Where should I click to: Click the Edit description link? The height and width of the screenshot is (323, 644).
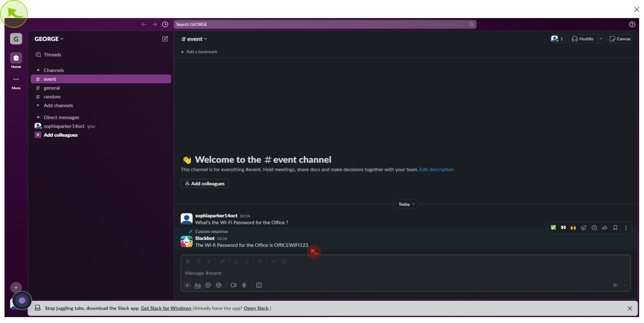coord(437,169)
